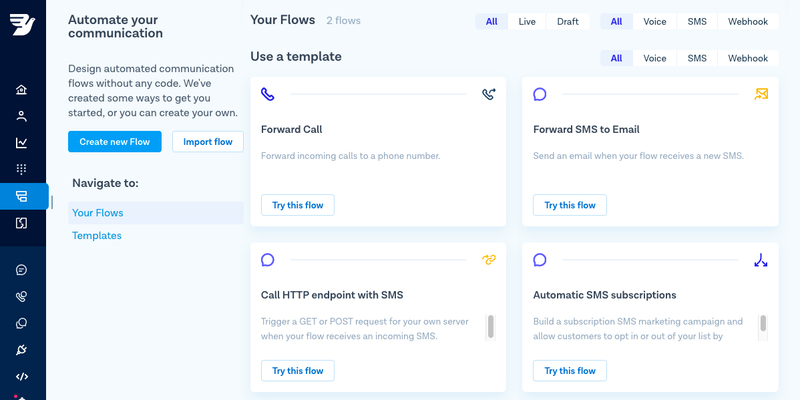Filter Your Flows by Webhook type
Image resolution: width=800 pixels, height=400 pixels.
pyautogui.click(x=747, y=21)
